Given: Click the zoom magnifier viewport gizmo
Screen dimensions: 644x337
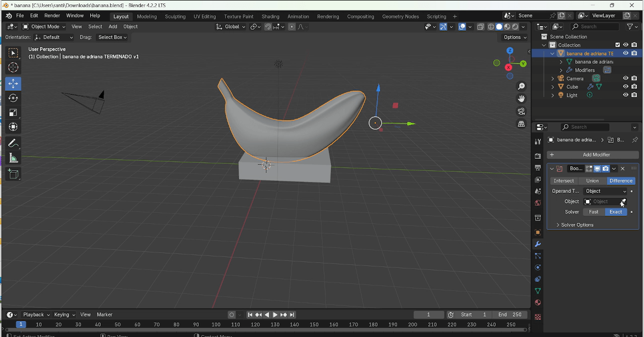Looking at the screenshot, I should 521,87.
